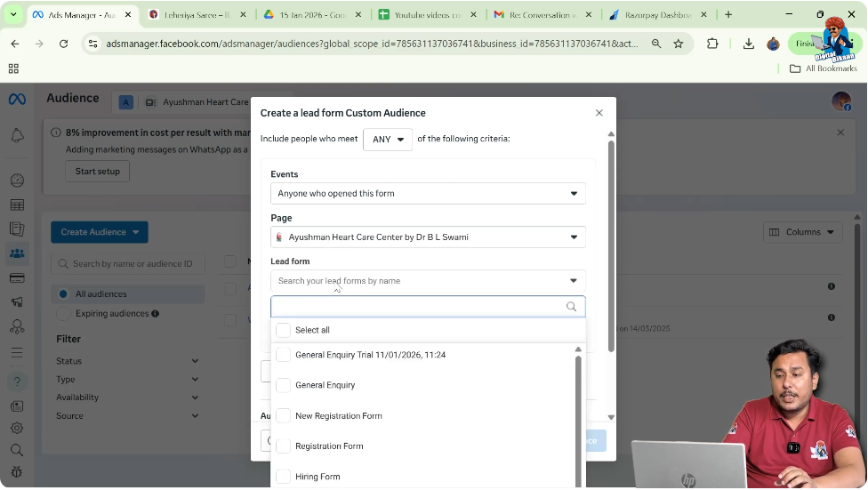868x490 pixels.
Task: Check the Hiring Form option
Action: 284,477
